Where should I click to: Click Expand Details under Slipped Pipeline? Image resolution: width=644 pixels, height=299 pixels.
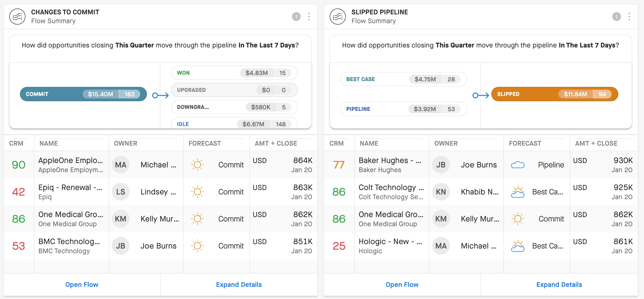(559, 285)
